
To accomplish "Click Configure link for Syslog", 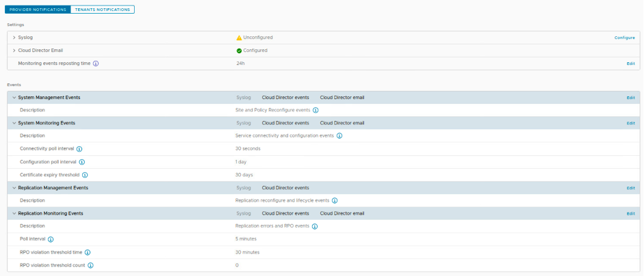I will pyautogui.click(x=624, y=38).
